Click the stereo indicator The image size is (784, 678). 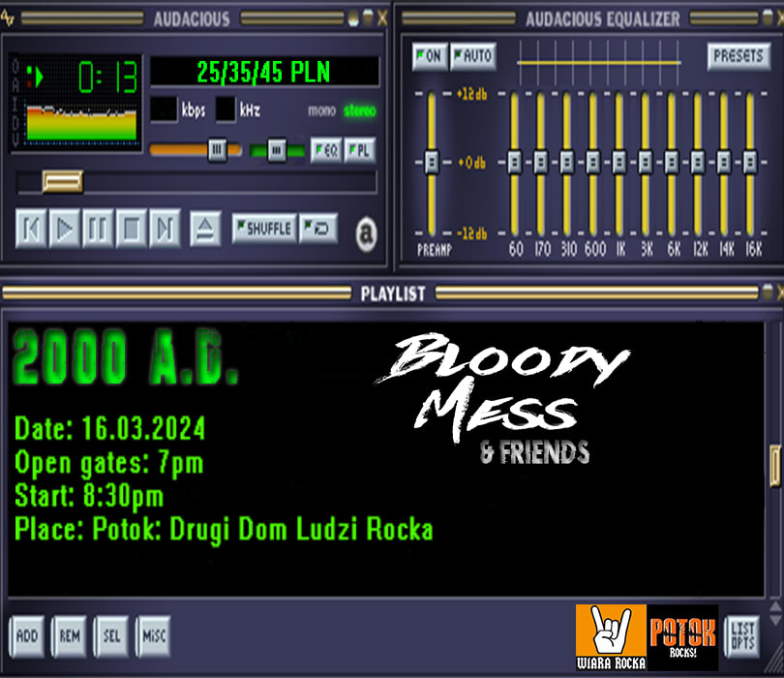click(359, 110)
